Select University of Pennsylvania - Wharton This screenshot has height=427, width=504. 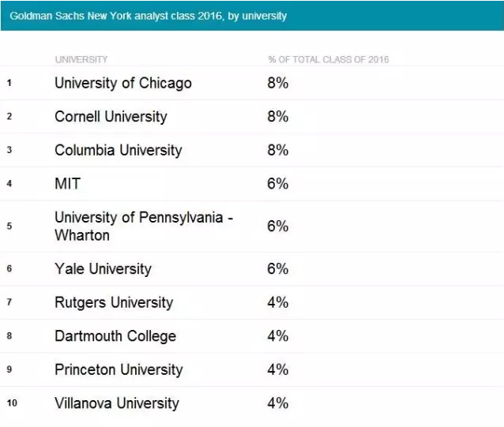(x=144, y=226)
